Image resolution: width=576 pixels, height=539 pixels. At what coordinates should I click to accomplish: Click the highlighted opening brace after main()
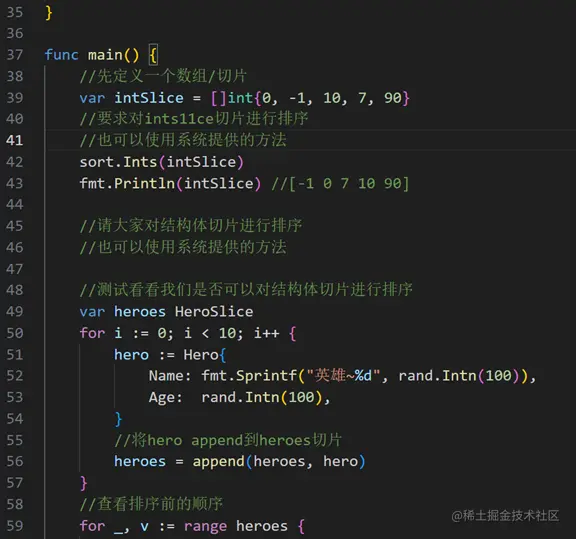[x=154, y=55]
